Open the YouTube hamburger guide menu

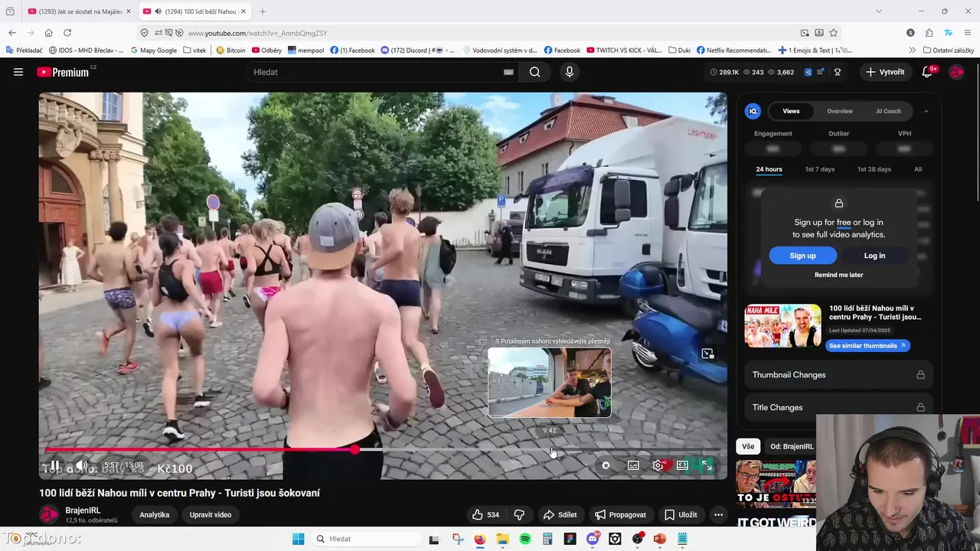click(18, 72)
